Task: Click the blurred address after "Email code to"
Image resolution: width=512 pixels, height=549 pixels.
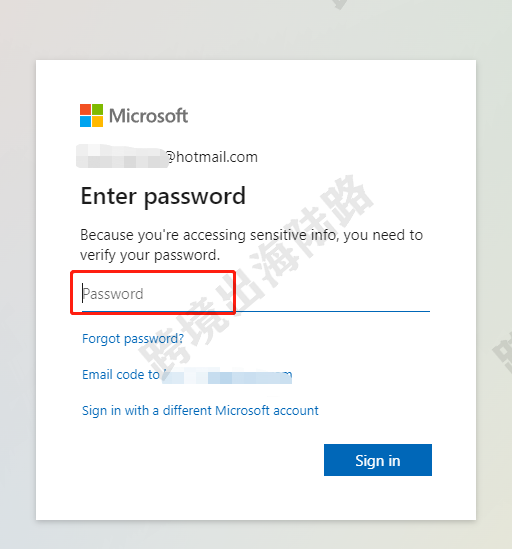Action: click(x=227, y=376)
